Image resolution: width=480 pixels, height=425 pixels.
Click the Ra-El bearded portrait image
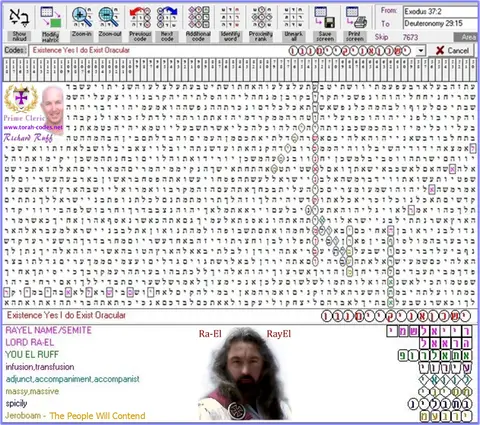click(245, 373)
